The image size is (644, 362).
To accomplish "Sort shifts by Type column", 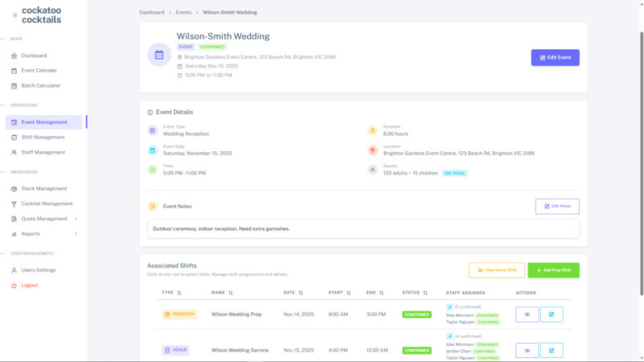I will [x=179, y=293].
